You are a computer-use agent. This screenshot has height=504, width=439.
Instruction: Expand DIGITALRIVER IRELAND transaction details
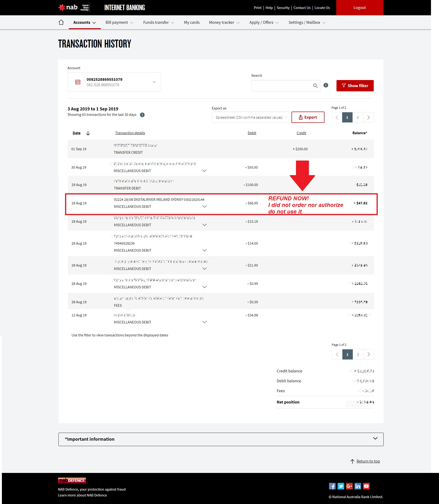pos(204,207)
